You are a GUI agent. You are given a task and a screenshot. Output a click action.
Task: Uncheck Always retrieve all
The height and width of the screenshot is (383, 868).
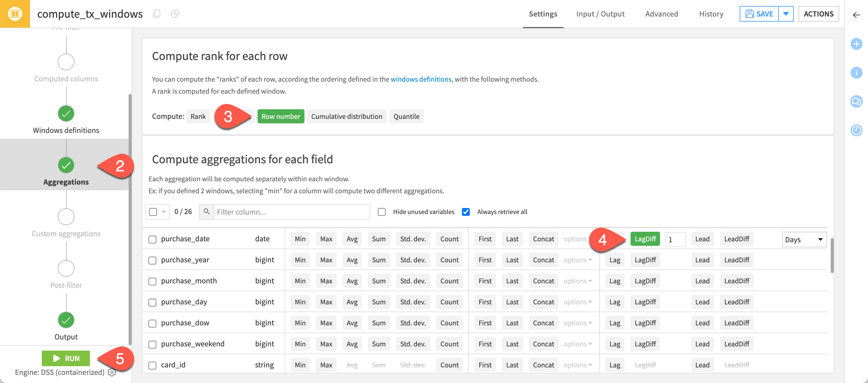coord(466,212)
